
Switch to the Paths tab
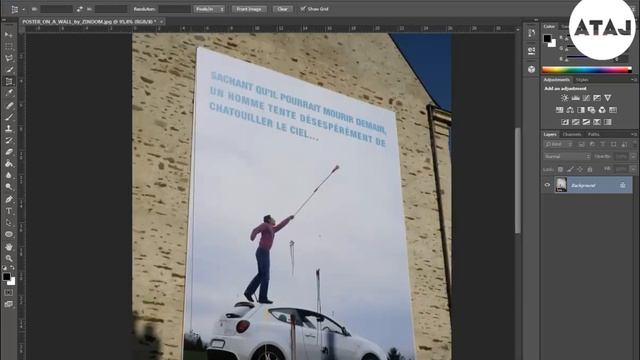[x=594, y=134]
